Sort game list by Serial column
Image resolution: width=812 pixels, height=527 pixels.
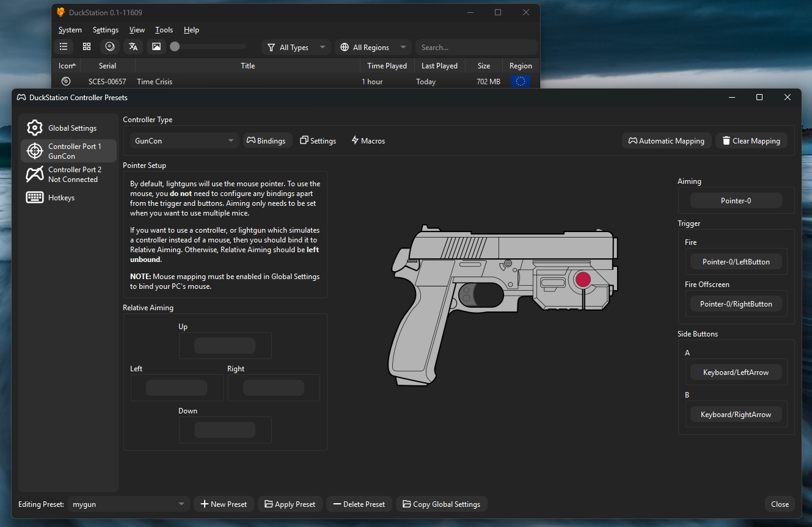(108, 65)
